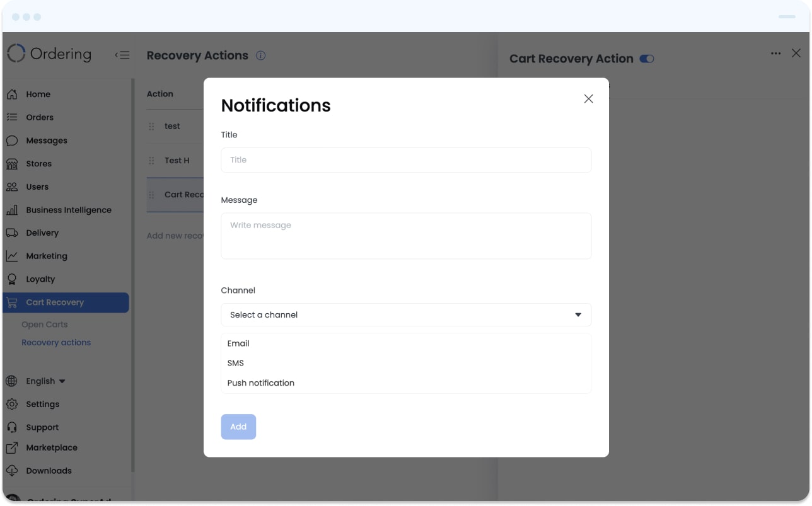Open the Open Carts submenu link
The height and width of the screenshot is (506, 812).
[45, 325]
